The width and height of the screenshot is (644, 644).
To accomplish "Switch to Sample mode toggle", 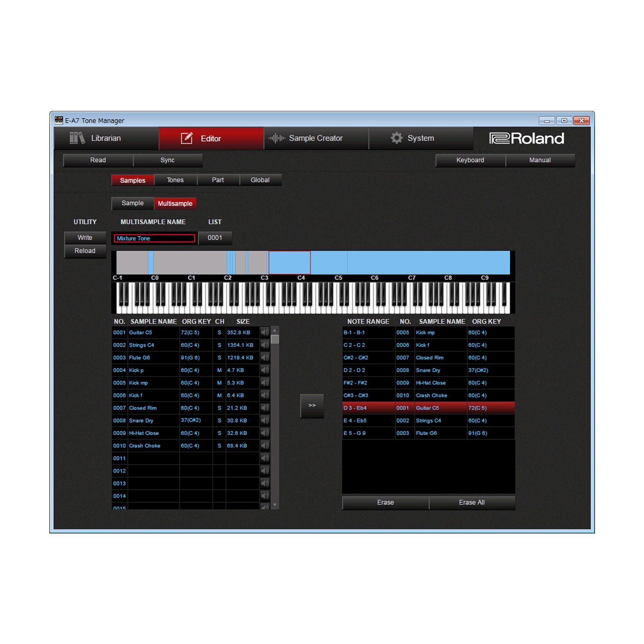I will (x=132, y=203).
